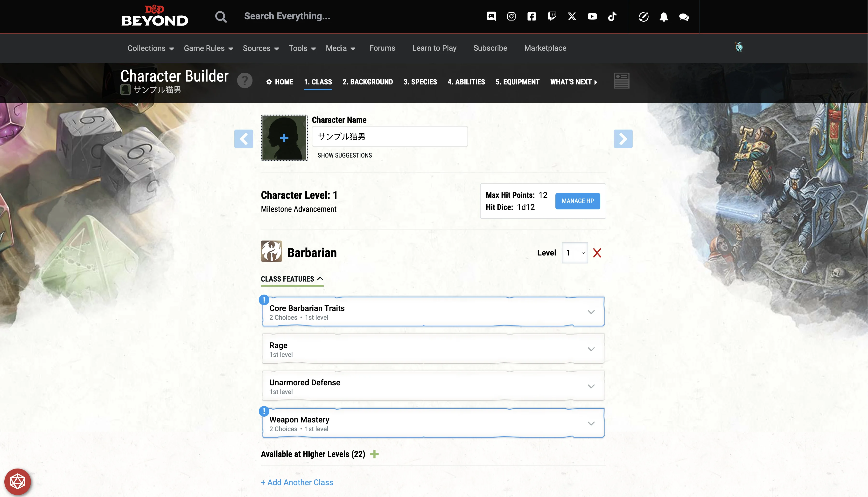868x497 pixels.
Task: Open the What's Next tab
Action: pyautogui.click(x=574, y=82)
